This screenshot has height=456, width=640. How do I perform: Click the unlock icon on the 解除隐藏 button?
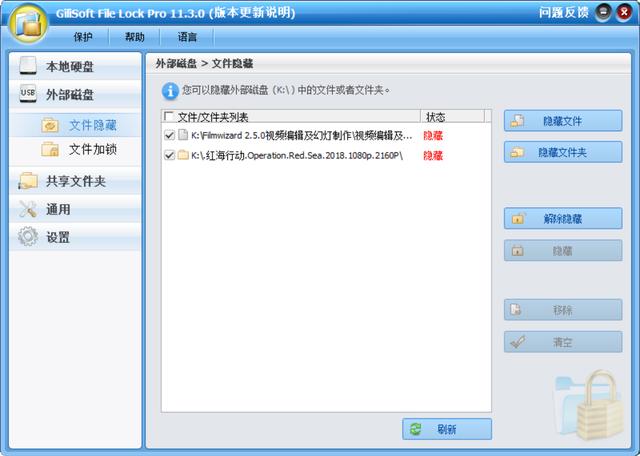click(x=518, y=218)
